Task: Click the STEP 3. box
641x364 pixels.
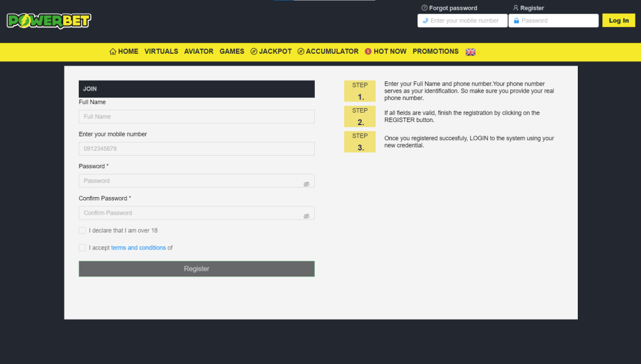Action: [360, 142]
